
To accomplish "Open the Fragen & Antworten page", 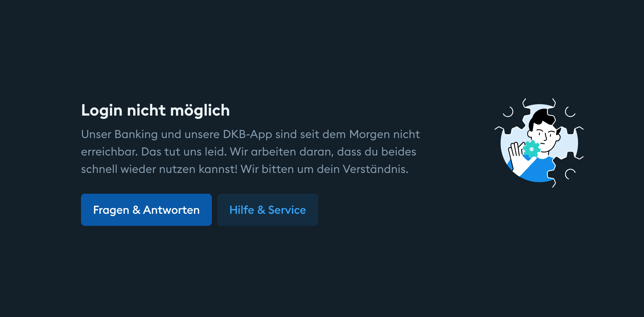I will (146, 210).
